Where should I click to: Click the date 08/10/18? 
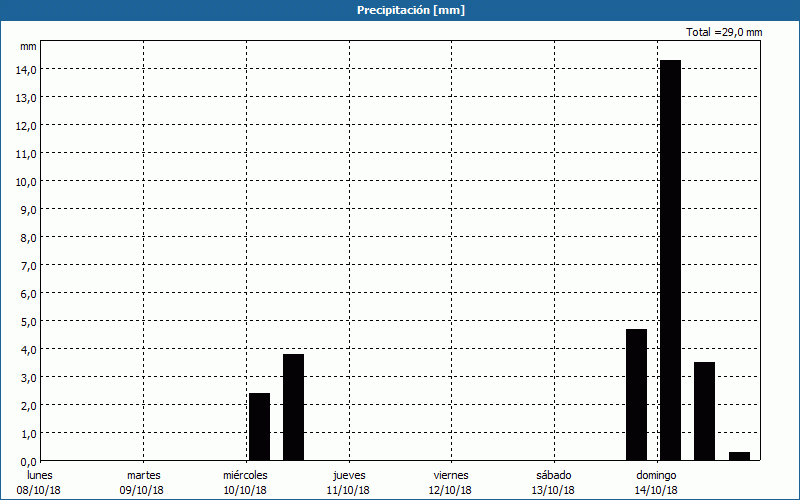click(39, 490)
